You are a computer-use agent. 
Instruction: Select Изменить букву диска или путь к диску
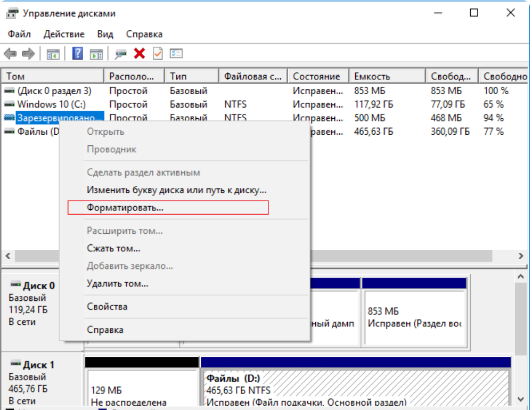pos(176,190)
